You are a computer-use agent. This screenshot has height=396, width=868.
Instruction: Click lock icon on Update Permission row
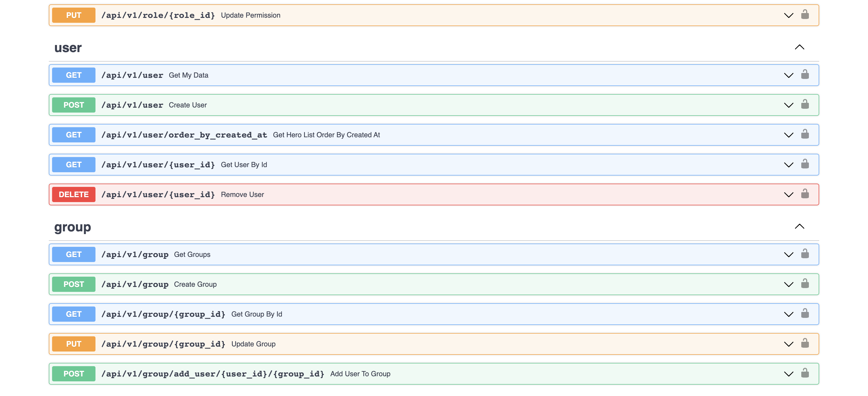tap(805, 15)
